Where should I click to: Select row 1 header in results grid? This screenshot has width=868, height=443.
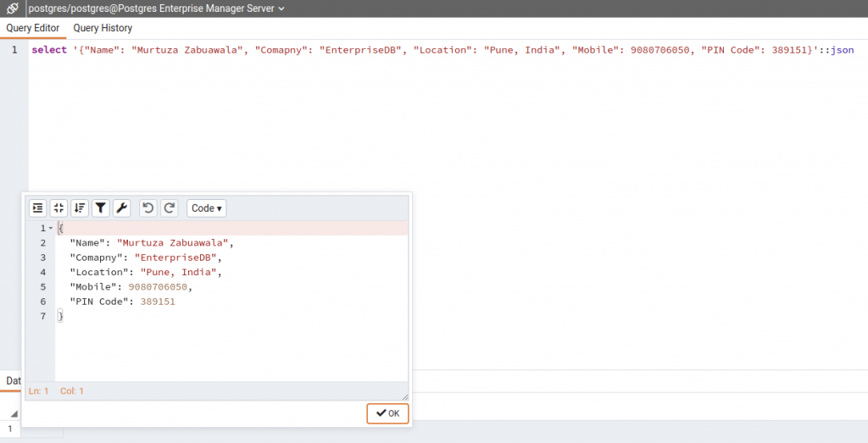(10, 429)
